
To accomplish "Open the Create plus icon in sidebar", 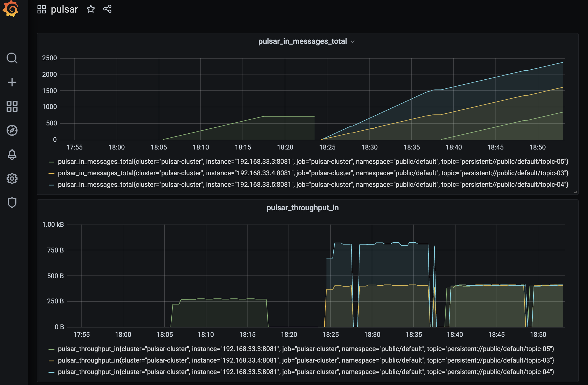I will click(12, 82).
